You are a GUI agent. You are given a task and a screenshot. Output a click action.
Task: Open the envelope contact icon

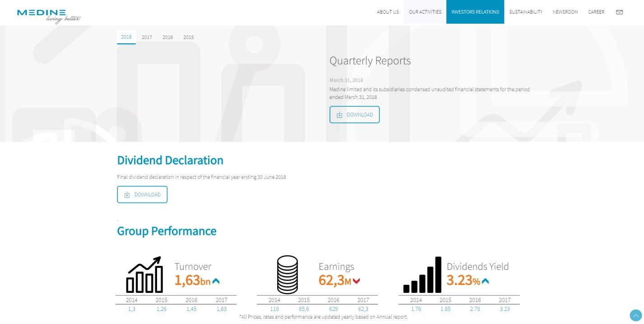click(x=619, y=12)
